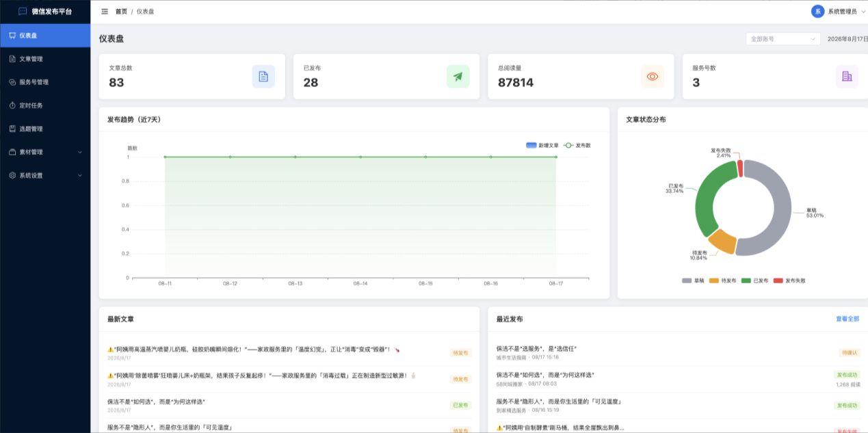Click the 83 article count value
This screenshot has height=433, width=868.
(x=116, y=83)
